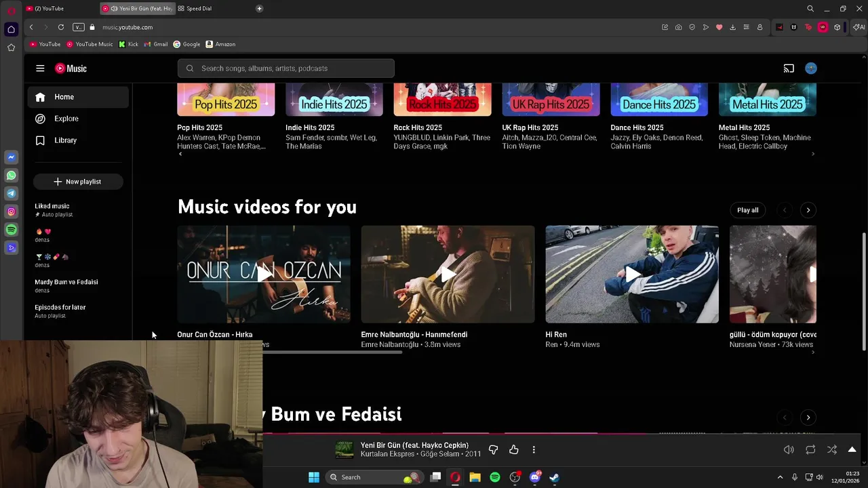This screenshot has width=868, height=488.
Task: Reload the page in the browser
Action: coord(61,27)
